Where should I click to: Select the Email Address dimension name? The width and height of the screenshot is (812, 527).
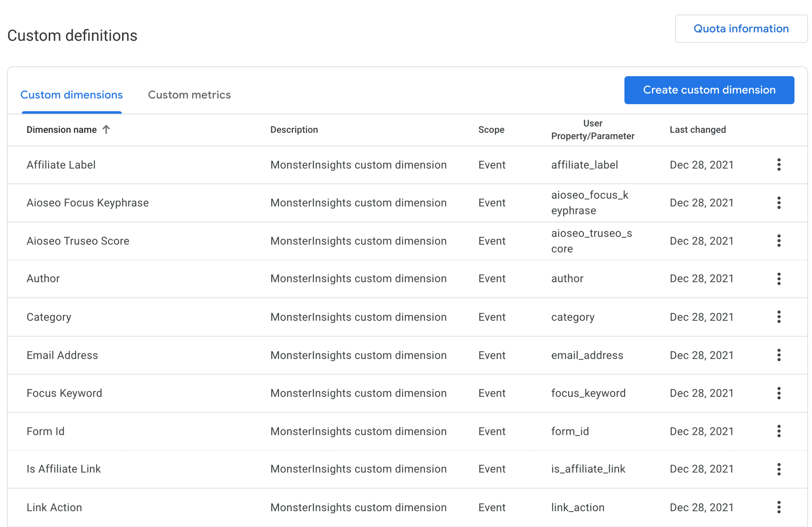[x=62, y=355]
